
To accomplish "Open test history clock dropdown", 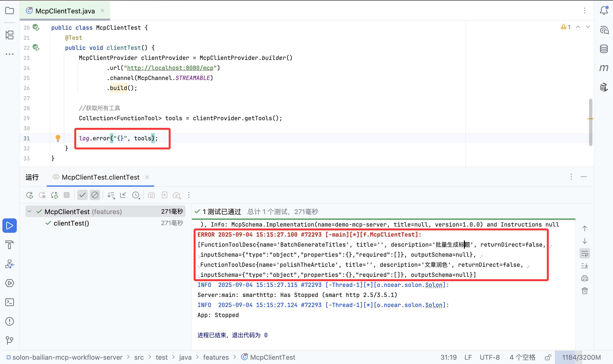I will click(x=136, y=195).
